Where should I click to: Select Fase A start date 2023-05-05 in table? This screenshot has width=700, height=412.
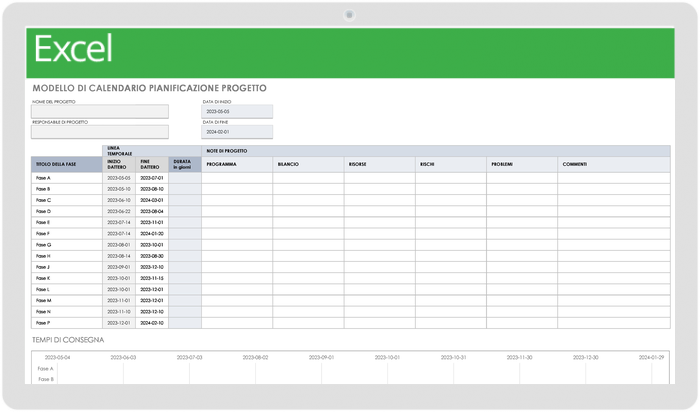119,178
